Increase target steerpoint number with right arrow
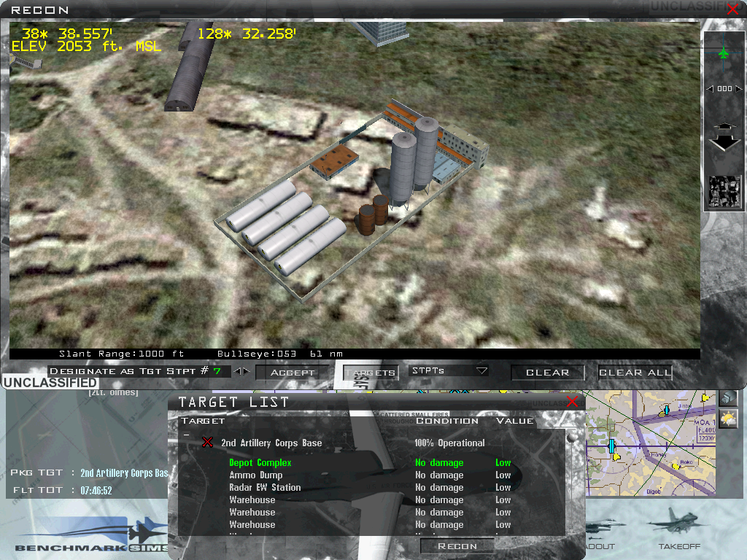The width and height of the screenshot is (747, 560). tap(246, 371)
